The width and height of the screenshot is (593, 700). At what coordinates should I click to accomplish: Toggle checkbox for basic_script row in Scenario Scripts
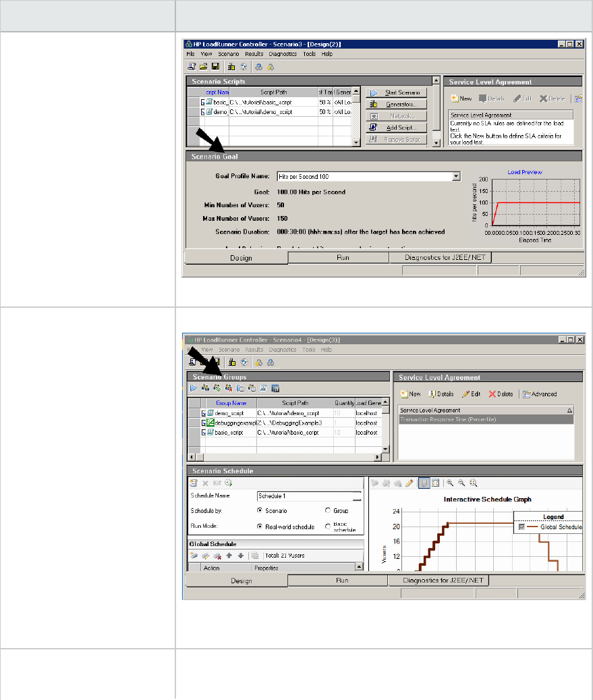(202, 102)
